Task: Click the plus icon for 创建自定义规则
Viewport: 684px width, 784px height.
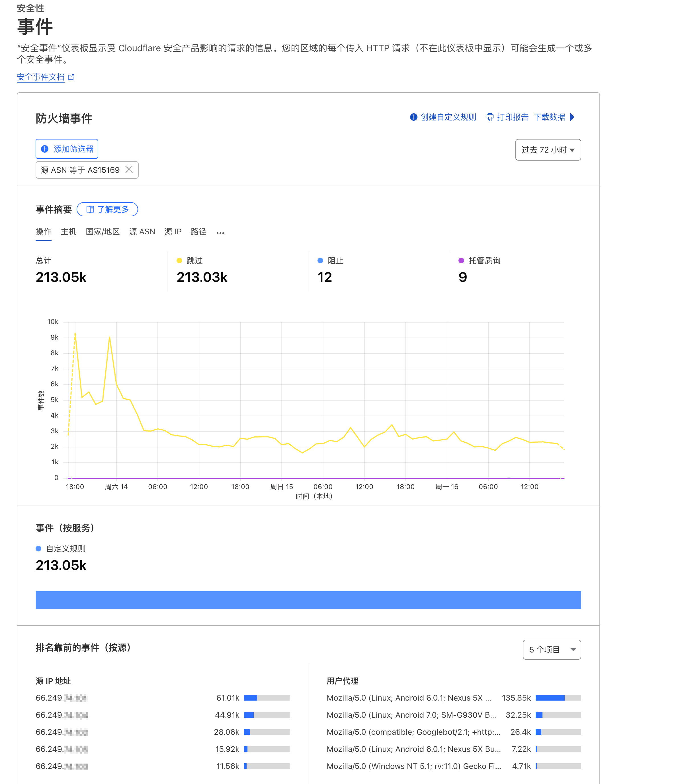Action: tap(413, 117)
